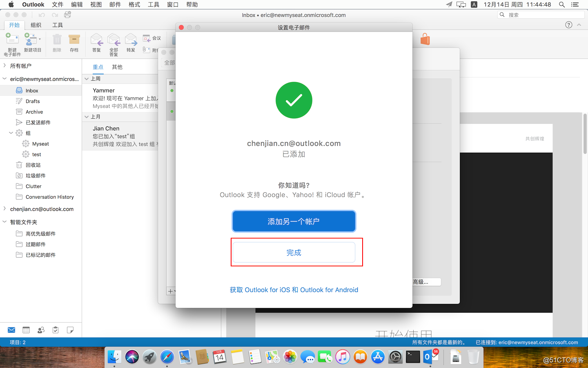This screenshot has height=368, width=588.
Task: Click the New Email icon in ribbon
Action: pyautogui.click(x=12, y=39)
